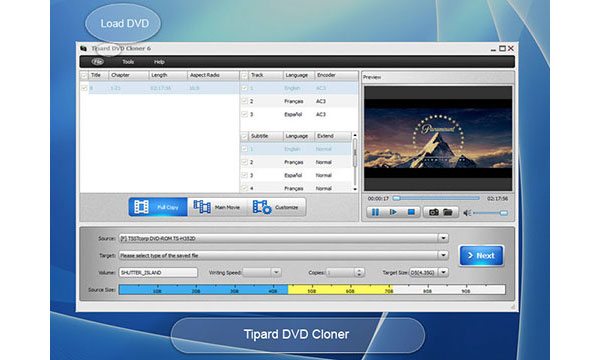This screenshot has width=600, height=360.
Task: Maximize the Tipard DVD Cloner window
Action: coord(502,49)
